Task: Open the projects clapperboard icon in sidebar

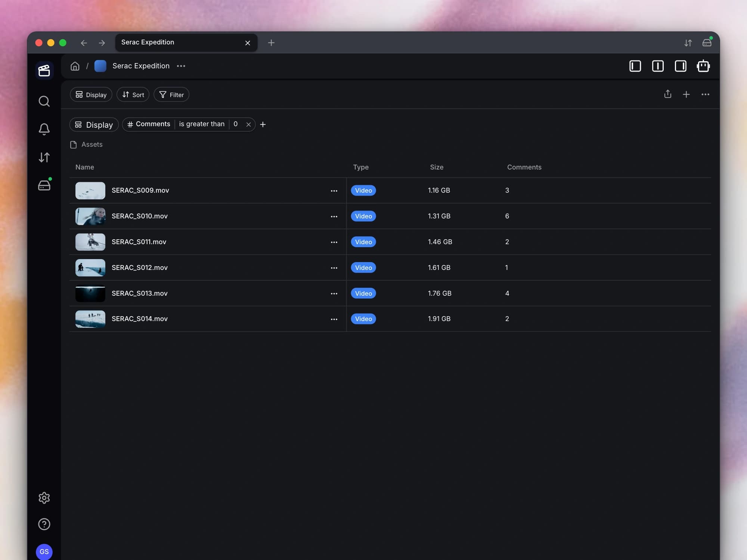Action: 44,71
